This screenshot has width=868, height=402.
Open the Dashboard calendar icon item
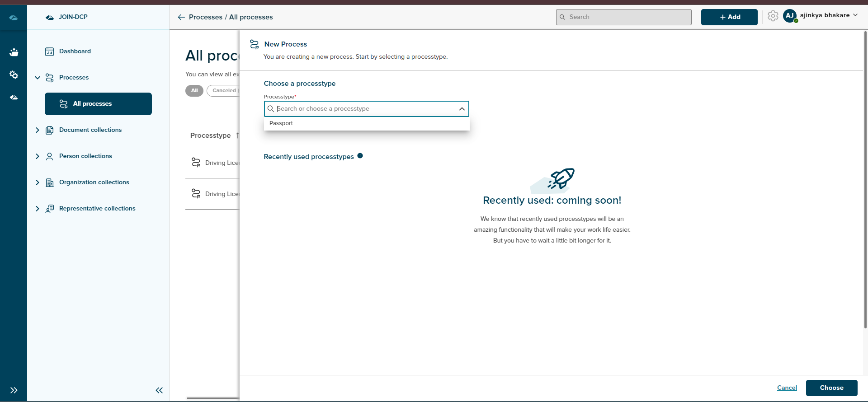pyautogui.click(x=50, y=51)
